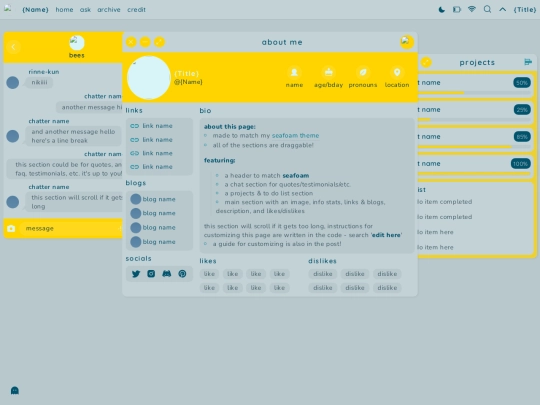Viewport: 540px width, 405px height.
Task: Open the archive menu item
Action: click(x=109, y=10)
